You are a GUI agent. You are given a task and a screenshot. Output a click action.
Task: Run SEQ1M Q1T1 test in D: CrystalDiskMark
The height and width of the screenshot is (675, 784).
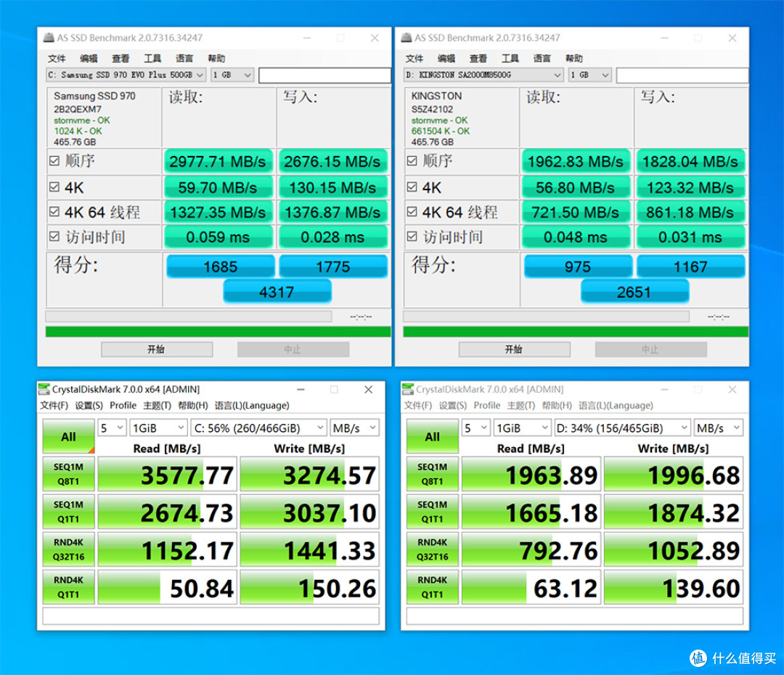pyautogui.click(x=433, y=512)
